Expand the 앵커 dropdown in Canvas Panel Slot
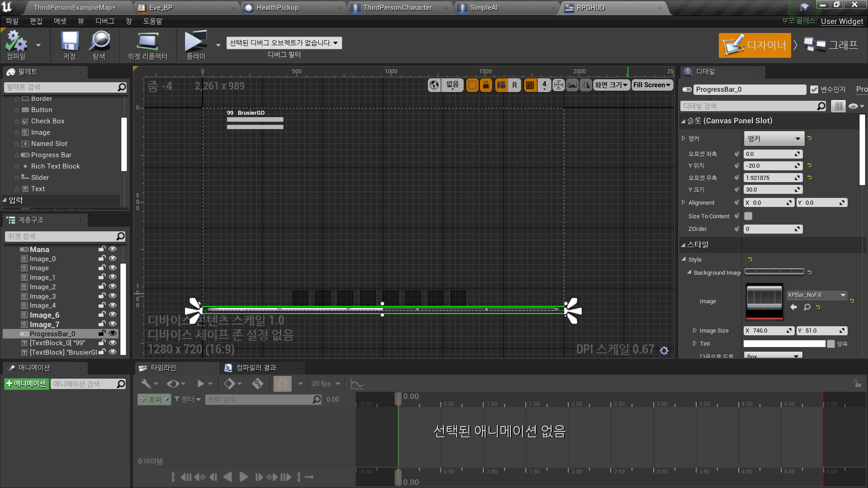Viewport: 868px width, 488px height. point(774,138)
